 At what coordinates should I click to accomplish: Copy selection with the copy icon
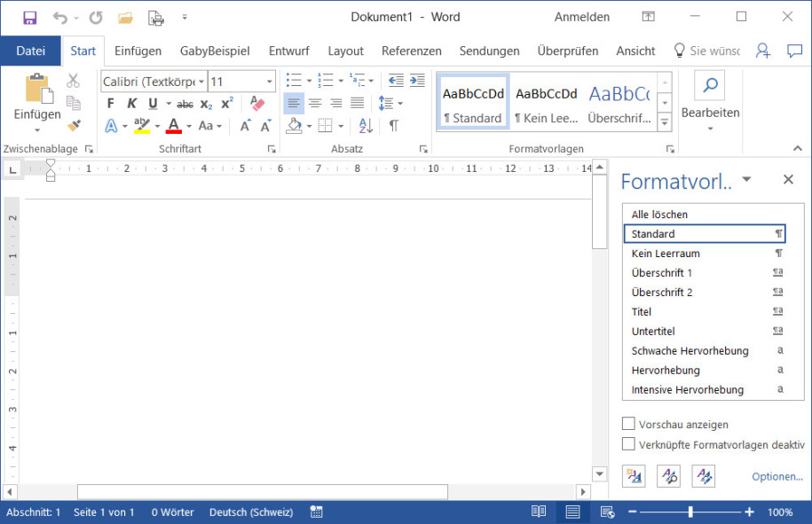coord(73,104)
